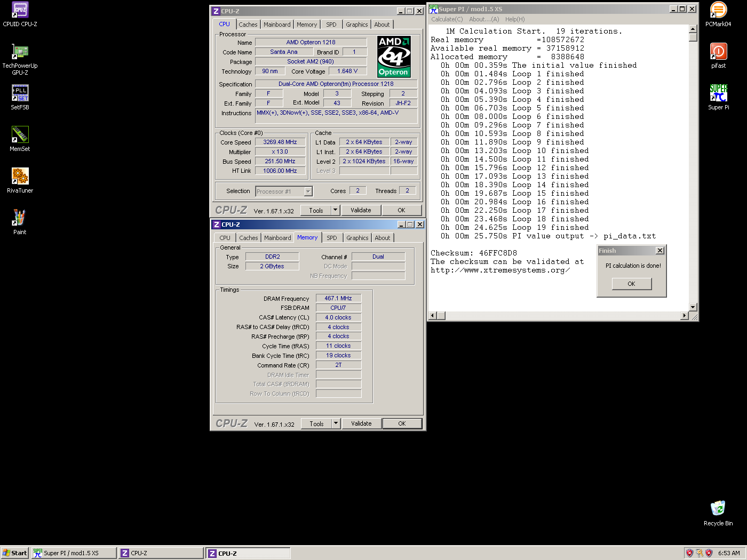Switch to the first CPU-Z taskbar button
Viewport: 747px width, 560px height.
click(x=161, y=553)
